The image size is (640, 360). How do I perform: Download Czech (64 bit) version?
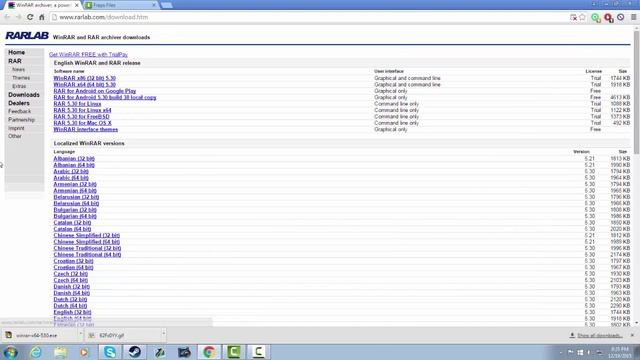pyautogui.click(x=71, y=280)
